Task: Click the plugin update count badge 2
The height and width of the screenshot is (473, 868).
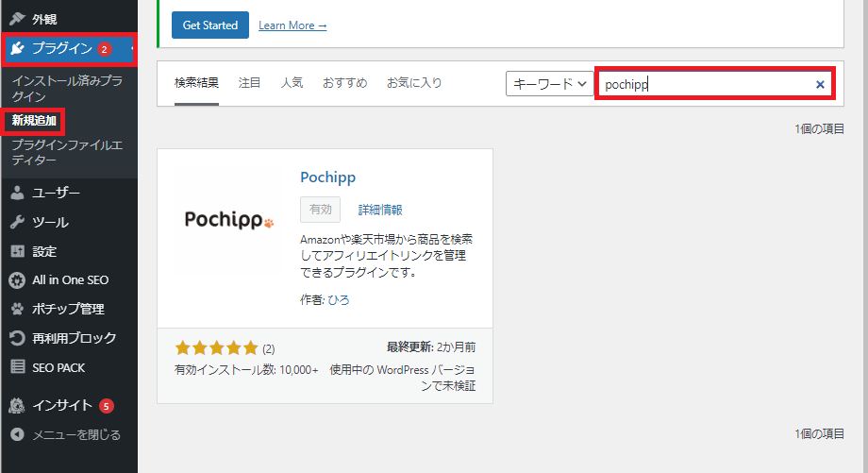Action: [x=104, y=49]
